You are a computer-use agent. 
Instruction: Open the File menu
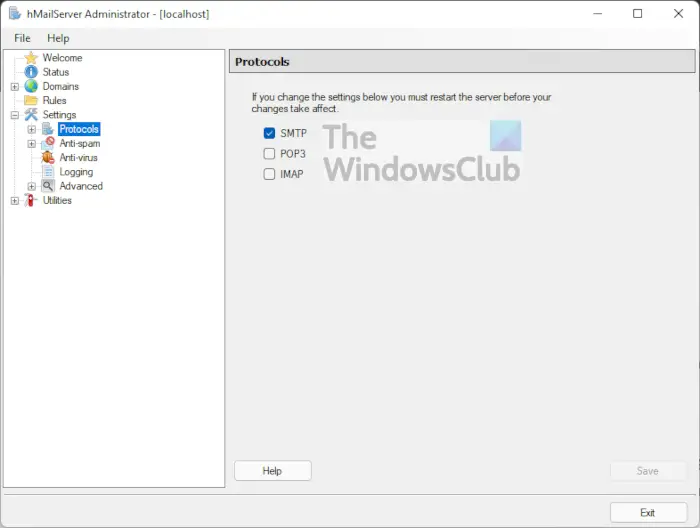pos(22,38)
